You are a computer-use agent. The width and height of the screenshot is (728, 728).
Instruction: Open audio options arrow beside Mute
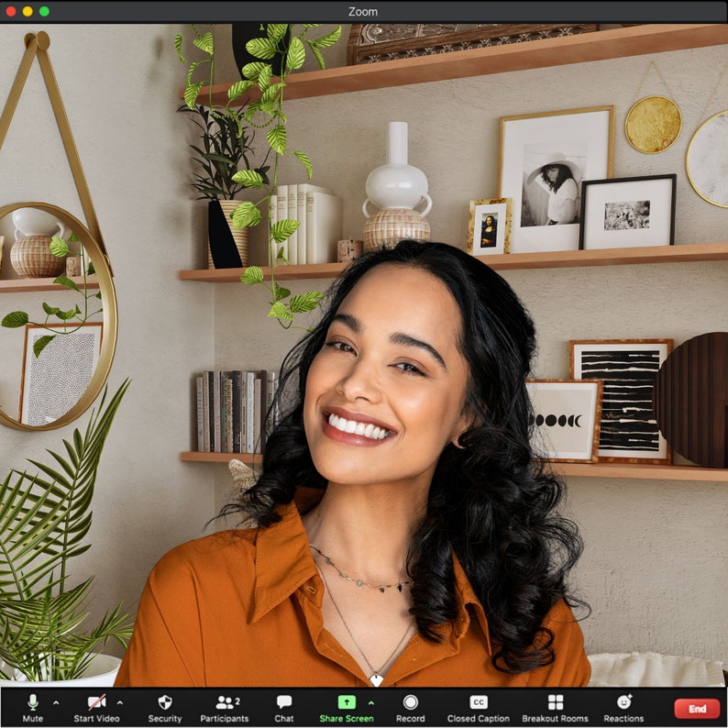coord(56,703)
